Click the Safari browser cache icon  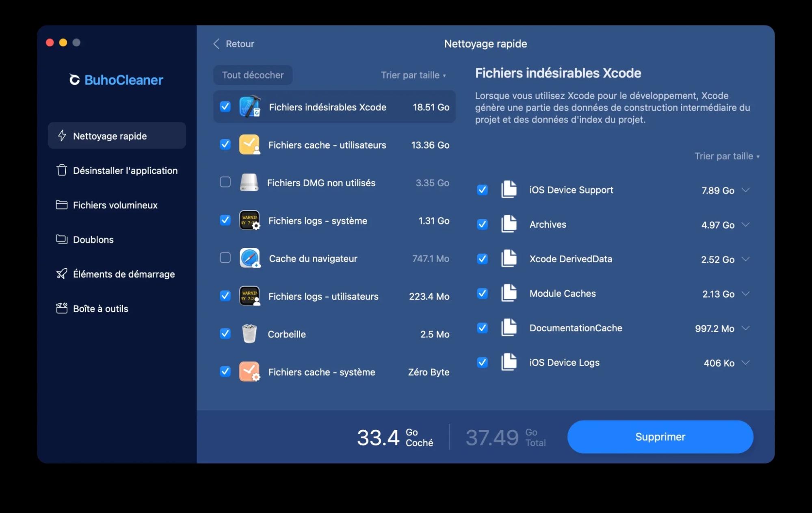tap(249, 258)
